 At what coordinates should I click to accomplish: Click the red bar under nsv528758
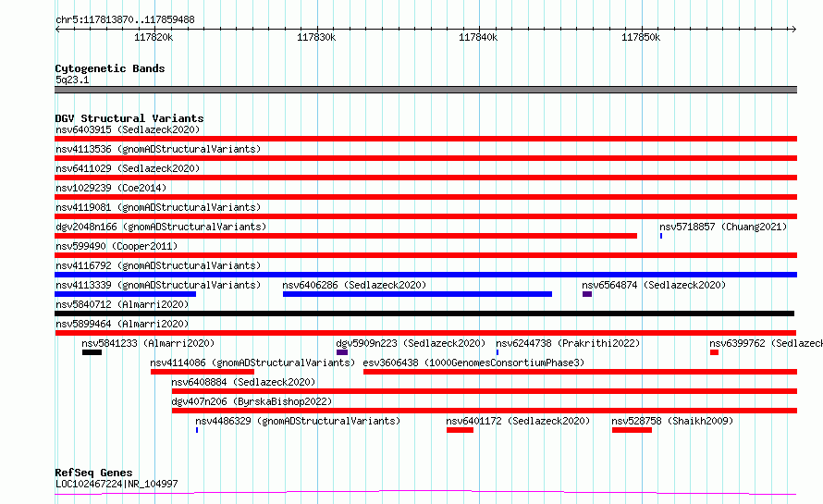(x=632, y=430)
